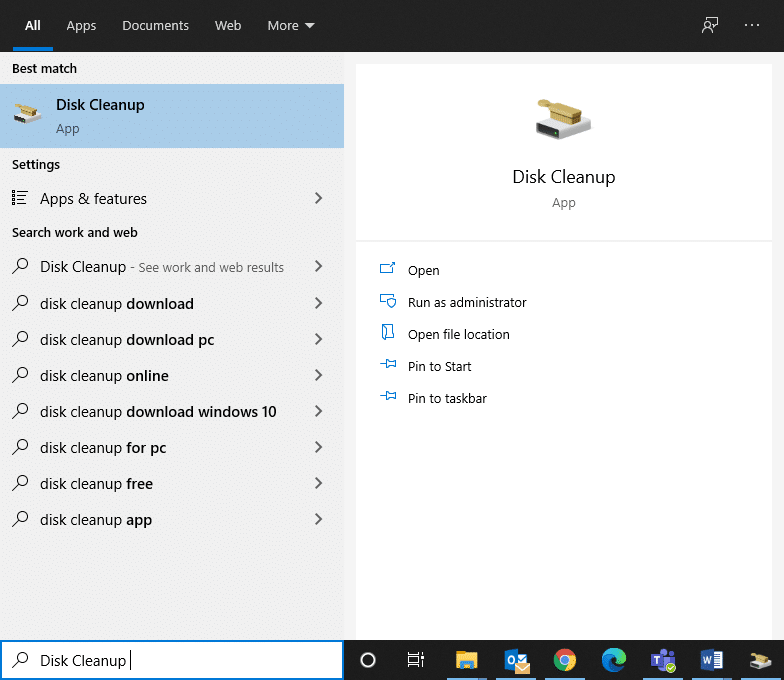
Task: Open Microsoft Teams taskbar icon
Action: click(x=662, y=660)
